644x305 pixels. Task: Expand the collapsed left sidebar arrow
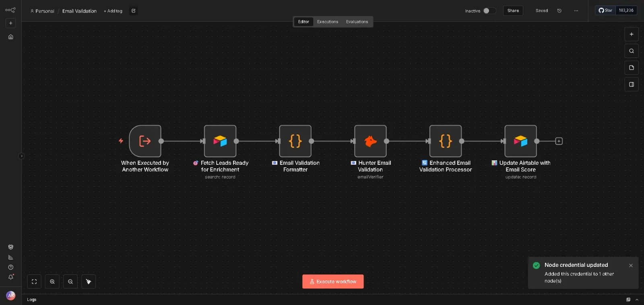[22, 156]
